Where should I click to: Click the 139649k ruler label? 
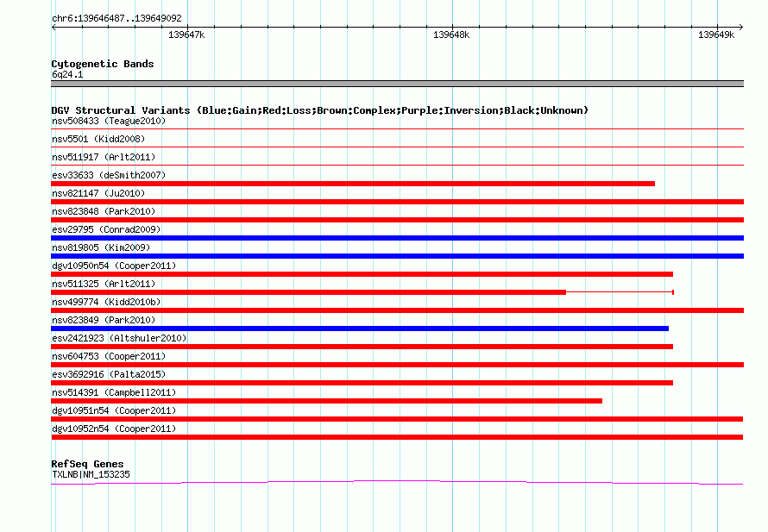(x=716, y=34)
